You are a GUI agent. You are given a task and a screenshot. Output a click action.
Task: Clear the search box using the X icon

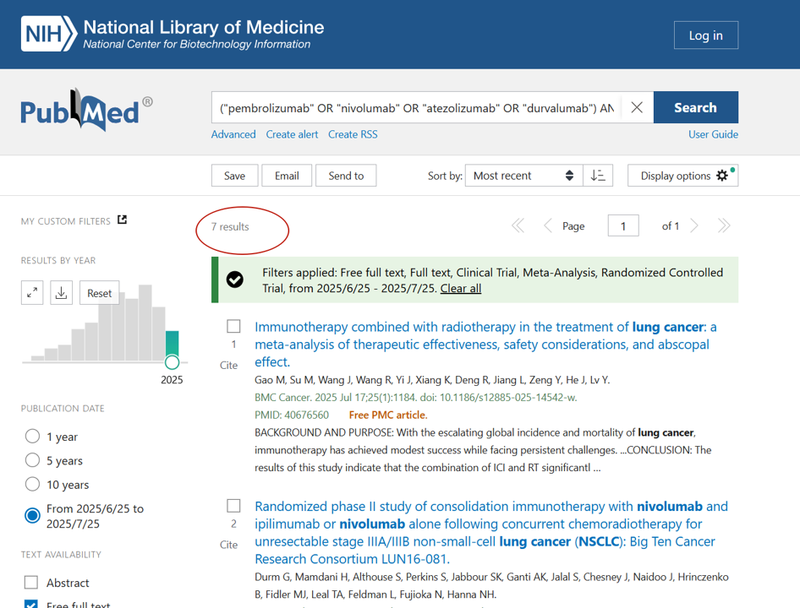(637, 107)
